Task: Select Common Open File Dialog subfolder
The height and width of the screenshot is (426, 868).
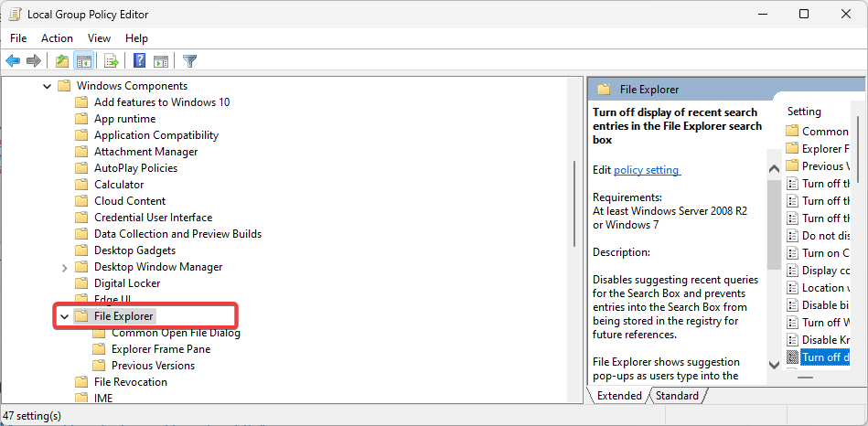Action: click(176, 333)
